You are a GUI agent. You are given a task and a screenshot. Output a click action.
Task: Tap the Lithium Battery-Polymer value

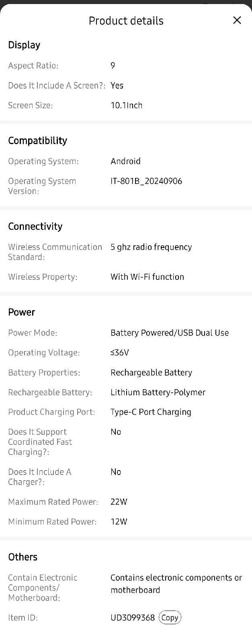(x=158, y=392)
